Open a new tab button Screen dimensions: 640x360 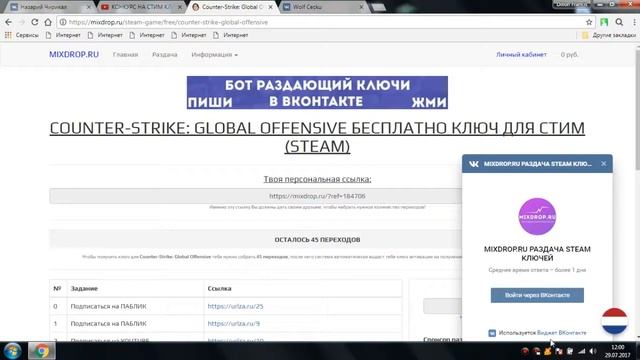pos(378,7)
